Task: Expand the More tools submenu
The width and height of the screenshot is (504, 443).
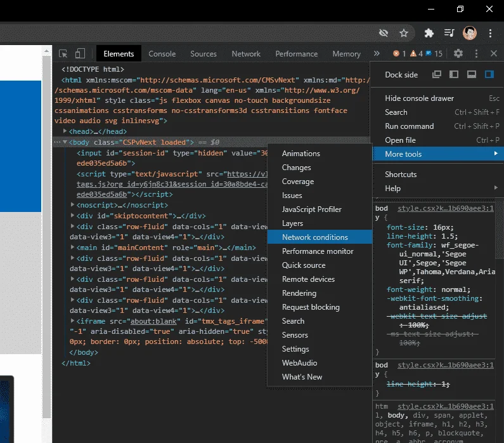Action: coord(439,154)
